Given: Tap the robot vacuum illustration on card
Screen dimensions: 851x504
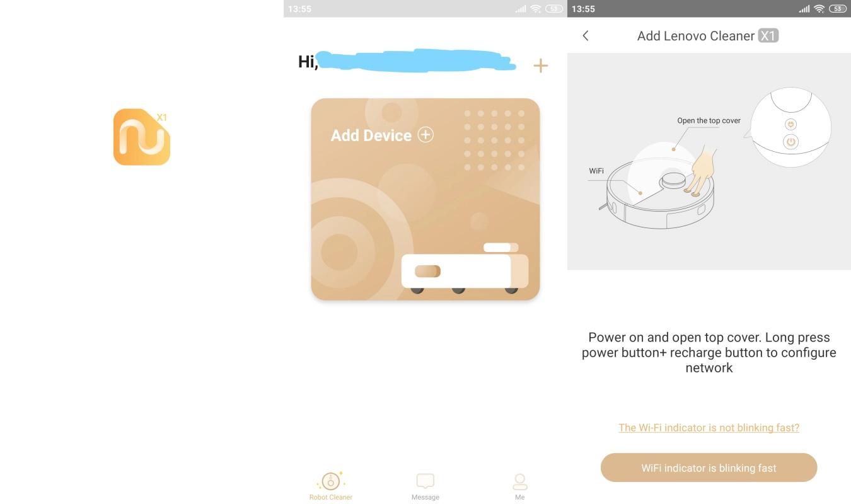Looking at the screenshot, I should pos(465,268).
